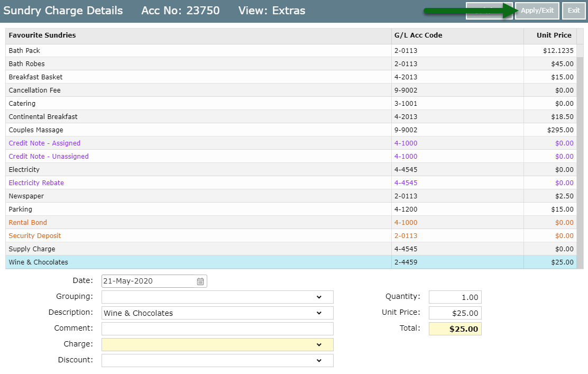Screen dimensions: 588x374
Task: Select the Supply Charge sundry
Action: pyautogui.click(x=291, y=249)
